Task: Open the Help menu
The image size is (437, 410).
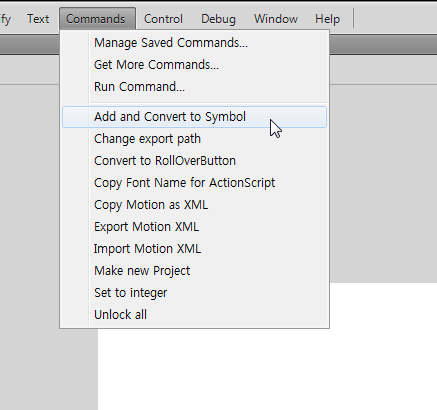Action: (327, 19)
